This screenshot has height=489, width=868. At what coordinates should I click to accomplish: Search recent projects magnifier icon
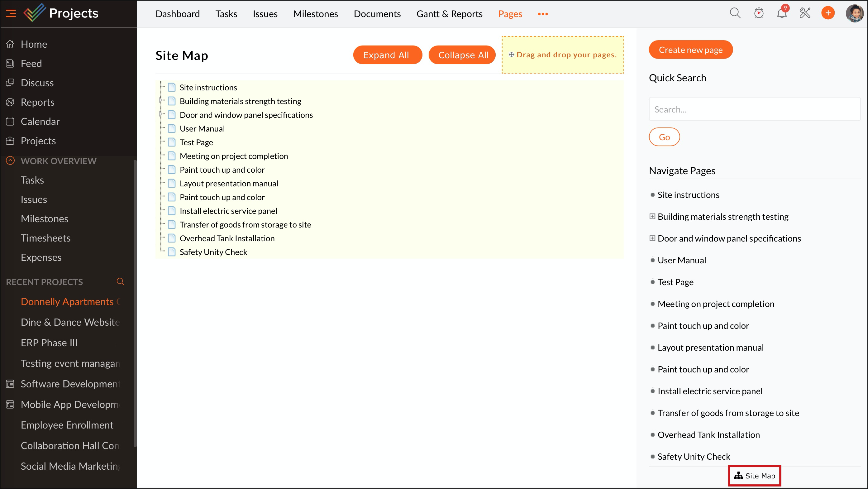coord(120,282)
